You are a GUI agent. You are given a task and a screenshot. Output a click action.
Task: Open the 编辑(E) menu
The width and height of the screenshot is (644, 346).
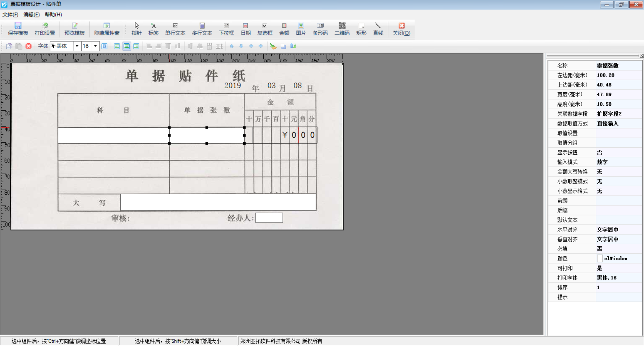coord(31,14)
